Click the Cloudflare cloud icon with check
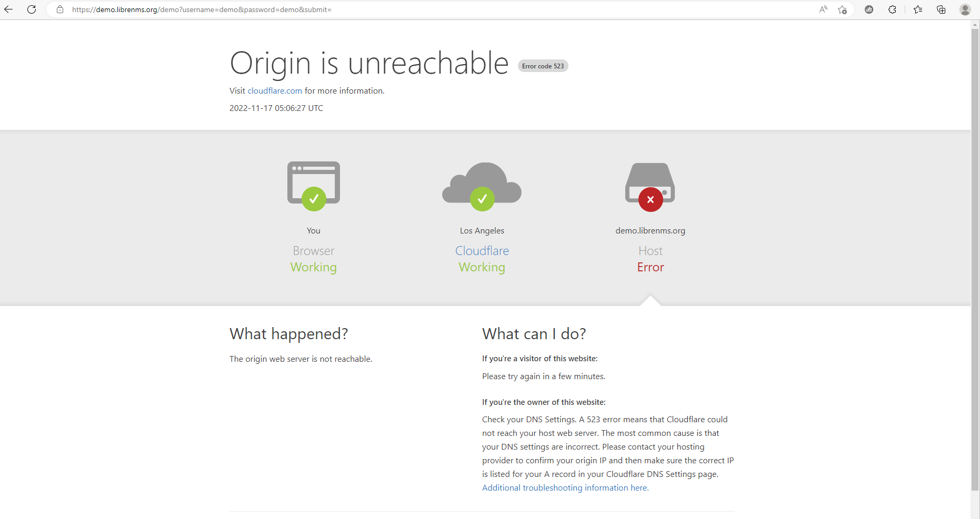This screenshot has height=519, width=980. pyautogui.click(x=482, y=186)
